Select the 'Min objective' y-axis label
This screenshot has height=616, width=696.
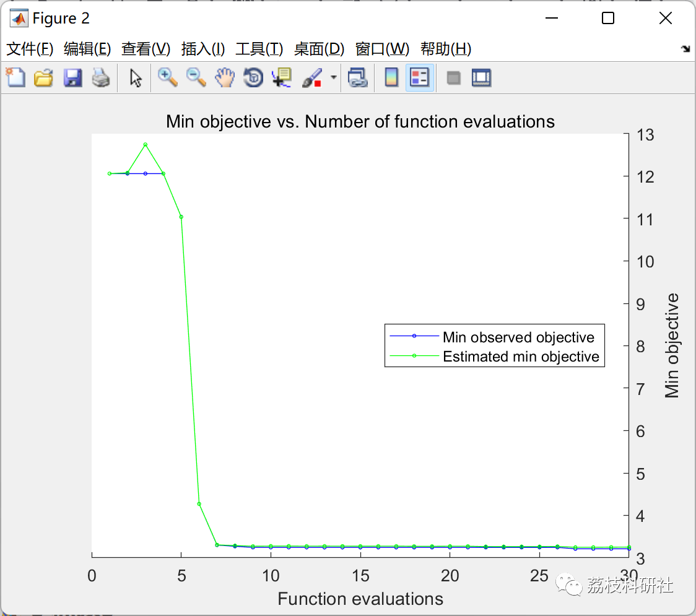pyautogui.click(x=672, y=345)
